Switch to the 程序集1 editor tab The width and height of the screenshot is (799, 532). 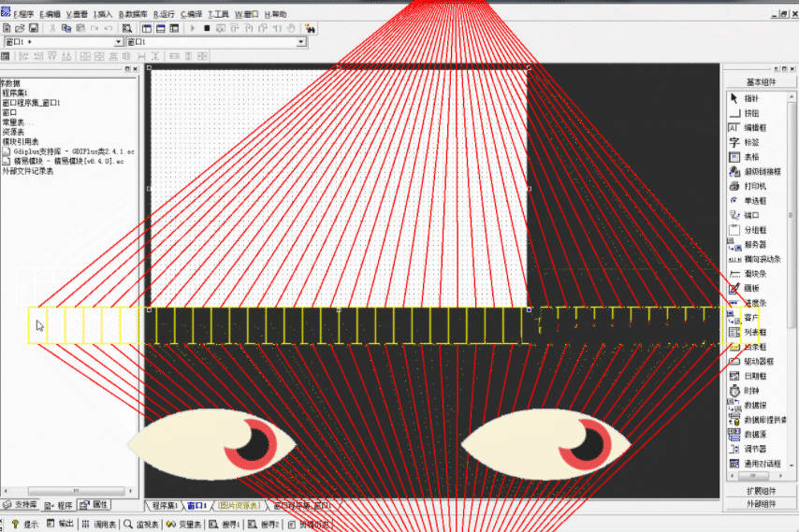(x=165, y=506)
